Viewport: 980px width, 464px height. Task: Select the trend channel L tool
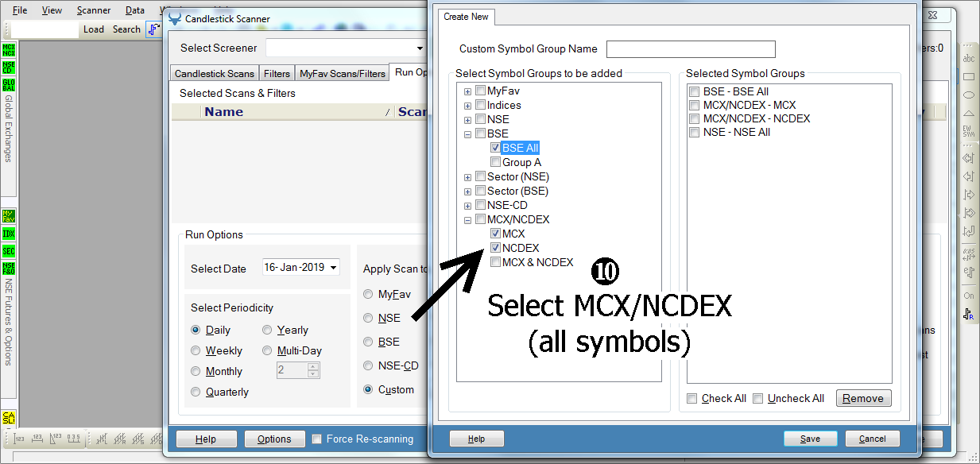pos(103,438)
